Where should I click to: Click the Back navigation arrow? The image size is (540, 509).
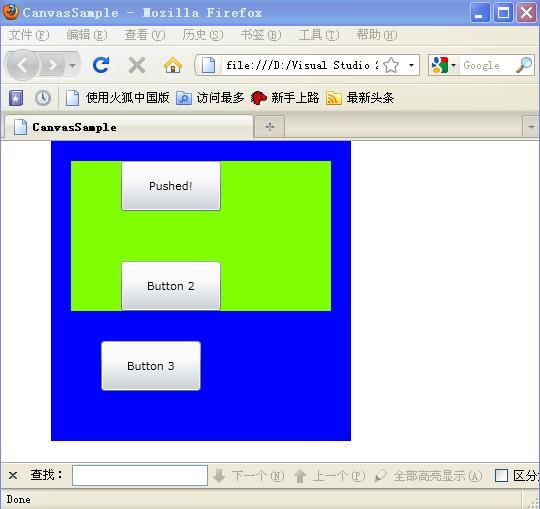point(22,65)
